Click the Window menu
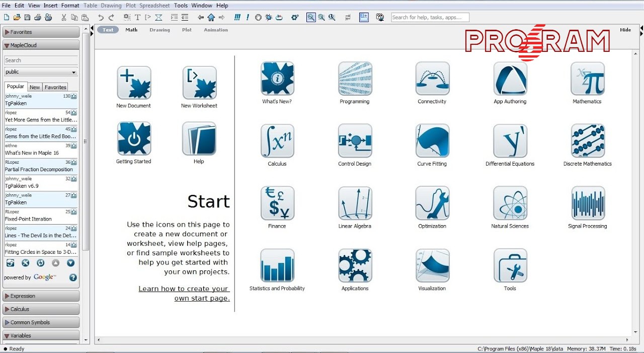Image resolution: width=644 pixels, height=353 pixels. point(202,6)
